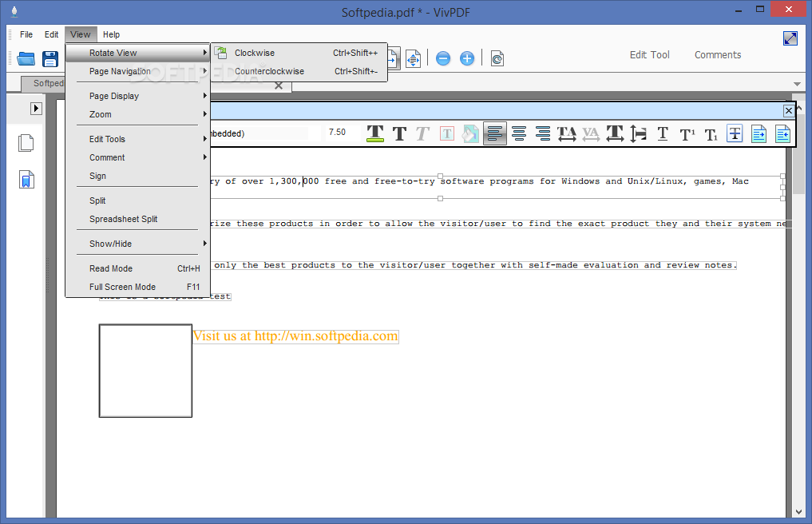
Task: Apply underline with the underlined T icon
Action: click(x=663, y=133)
